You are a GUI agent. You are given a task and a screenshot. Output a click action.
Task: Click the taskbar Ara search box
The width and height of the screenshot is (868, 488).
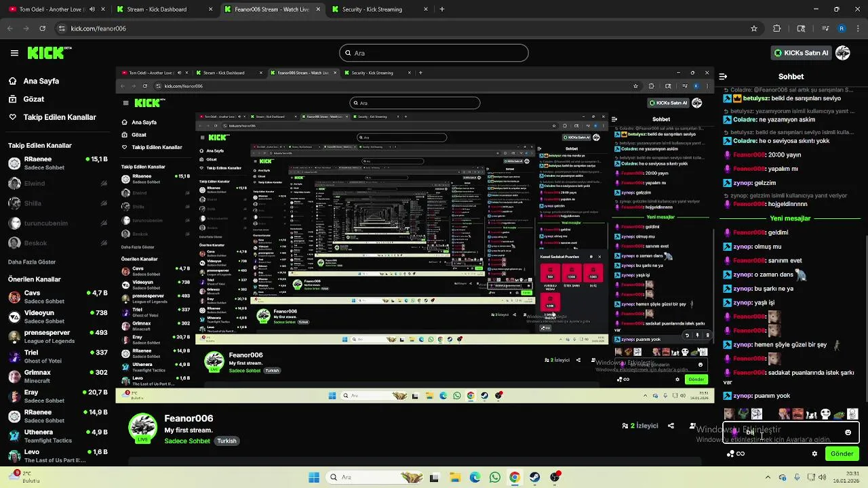374,477
